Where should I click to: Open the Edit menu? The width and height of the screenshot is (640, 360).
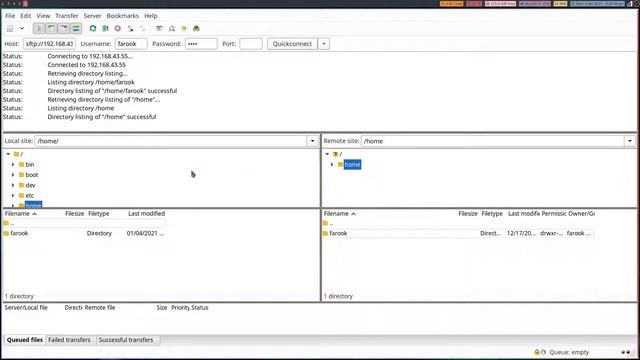coord(26,16)
